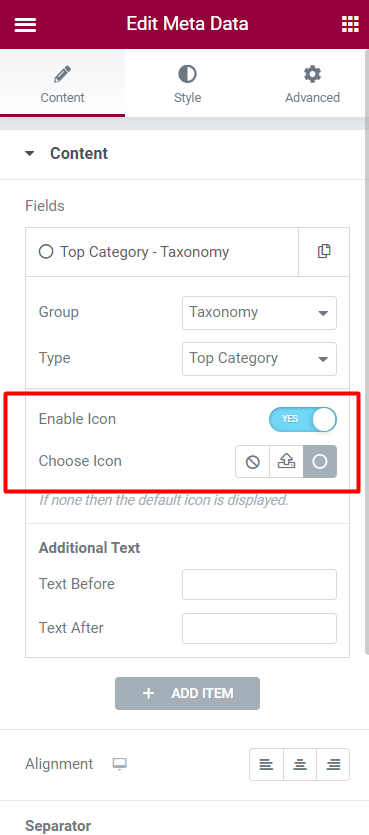Duplicate the Top Category field item

(324, 251)
